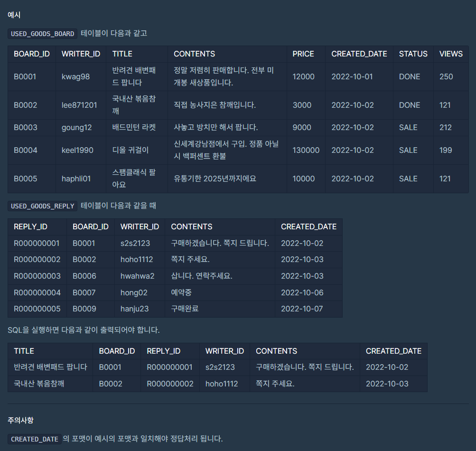Viewport: 476px width, 451px height.
Task: Click the CREATED_DATE code label under 주의사항
Action: pyautogui.click(x=35, y=439)
